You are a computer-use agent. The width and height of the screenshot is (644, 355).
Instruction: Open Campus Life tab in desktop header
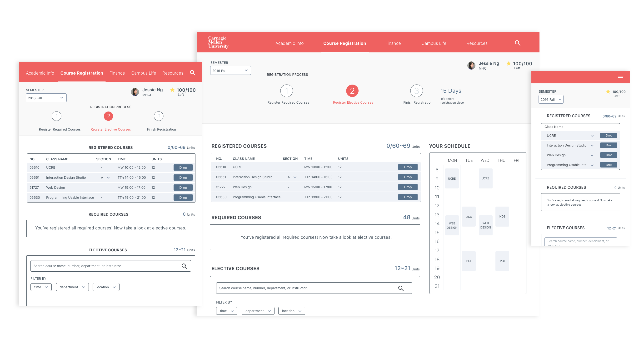click(434, 43)
